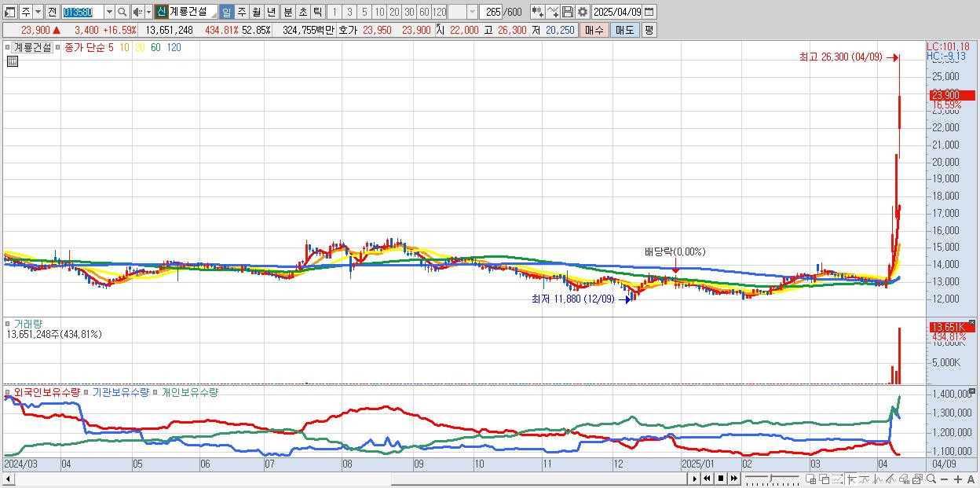Click the crosshair cursor icon in bottom toolbar
Image resolution: width=980 pixels, height=488 pixels.
[x=851, y=479]
